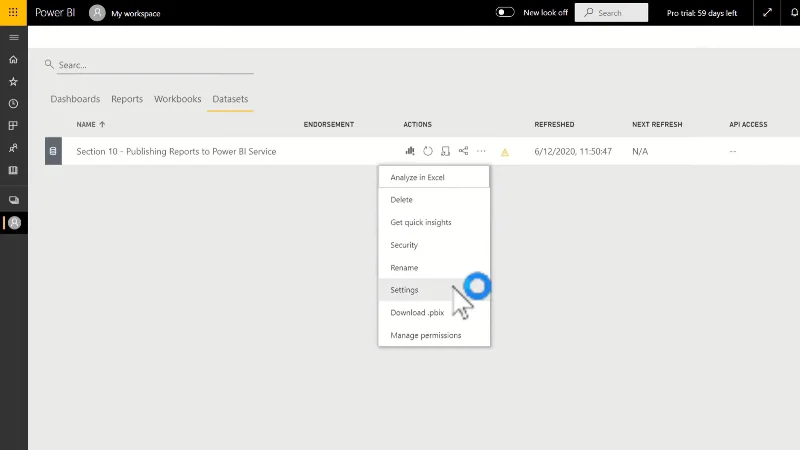
Task: Open Shared with me sidebar icon
Action: click(x=14, y=148)
